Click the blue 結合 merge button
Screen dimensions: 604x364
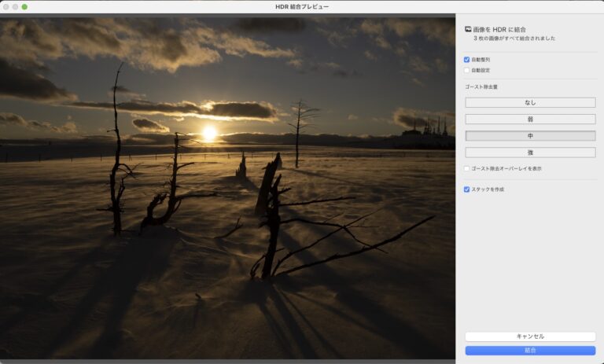(x=530, y=351)
